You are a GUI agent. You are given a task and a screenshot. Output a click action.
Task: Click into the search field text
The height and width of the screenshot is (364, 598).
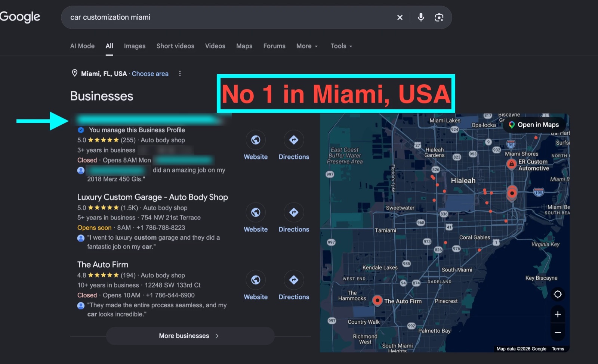click(x=110, y=17)
